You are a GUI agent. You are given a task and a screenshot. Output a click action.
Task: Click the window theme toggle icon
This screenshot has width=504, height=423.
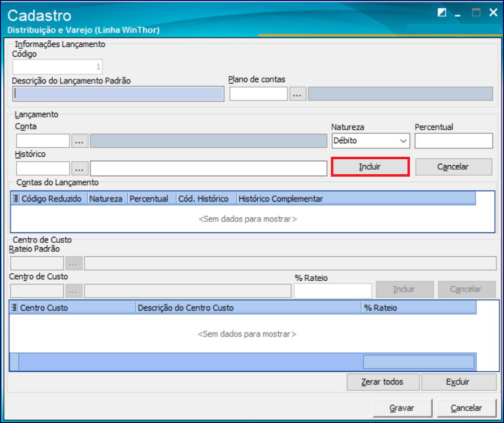(x=442, y=12)
